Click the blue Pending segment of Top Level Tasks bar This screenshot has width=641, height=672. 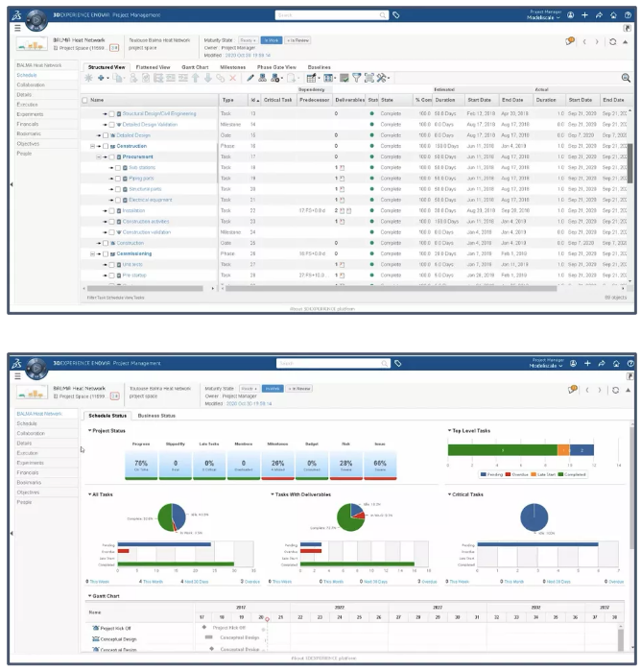(x=582, y=450)
